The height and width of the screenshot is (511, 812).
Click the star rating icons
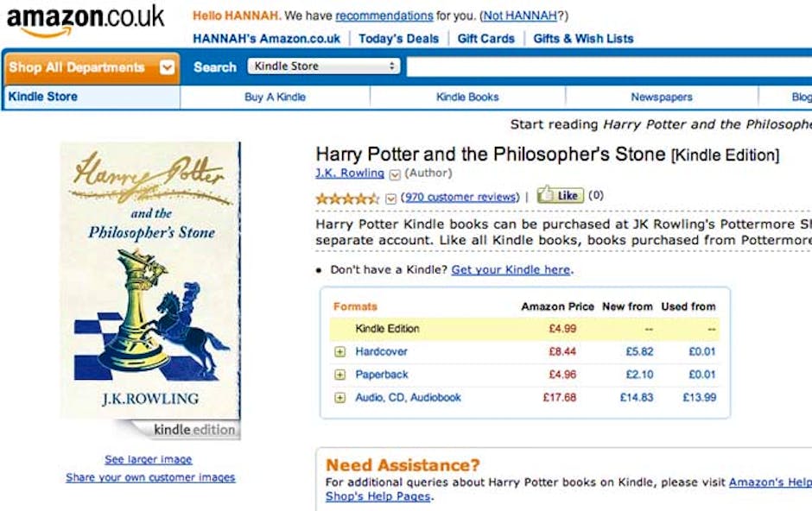click(347, 198)
